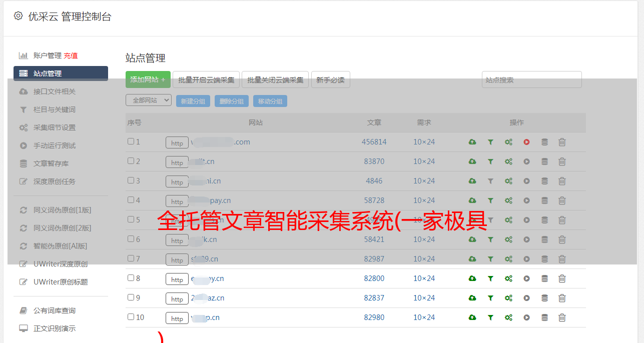This screenshot has width=644, height=343.
Task: Select the checkbox for site 3
Action: 131,180
